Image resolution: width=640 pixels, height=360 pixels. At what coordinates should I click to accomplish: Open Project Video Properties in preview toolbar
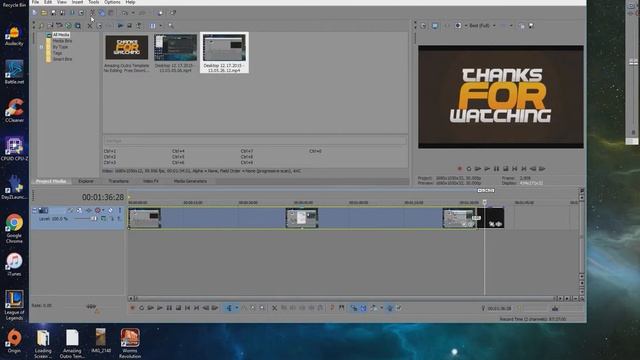click(424, 26)
